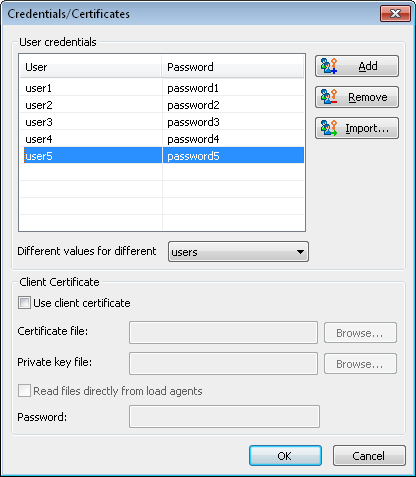Click the Import users icon
416x477 pixels.
tap(329, 128)
